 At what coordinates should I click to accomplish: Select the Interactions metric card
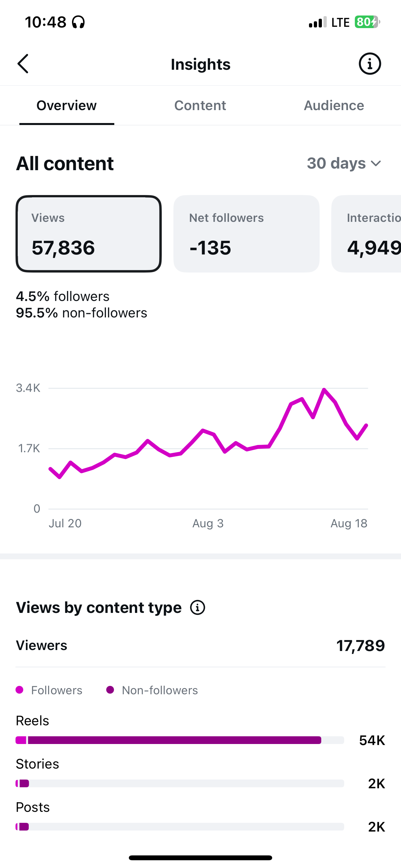[x=366, y=234]
